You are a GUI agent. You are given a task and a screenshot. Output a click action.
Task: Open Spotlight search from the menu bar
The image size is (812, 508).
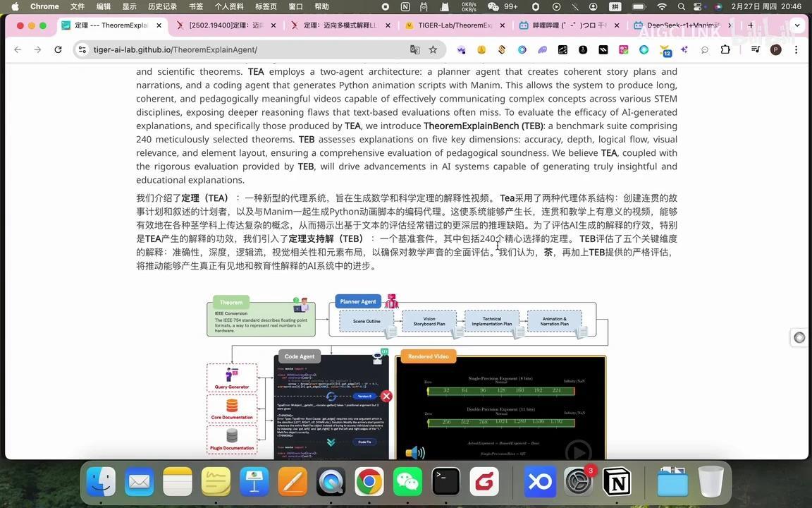681,7
